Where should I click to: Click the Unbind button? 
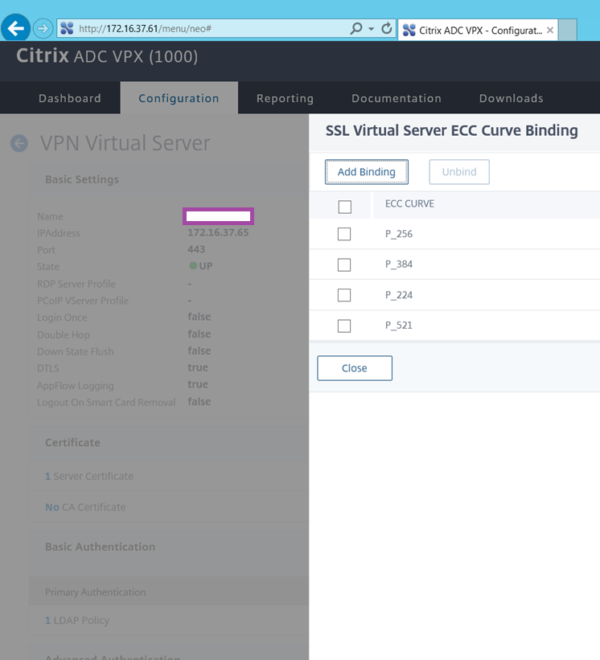[459, 172]
